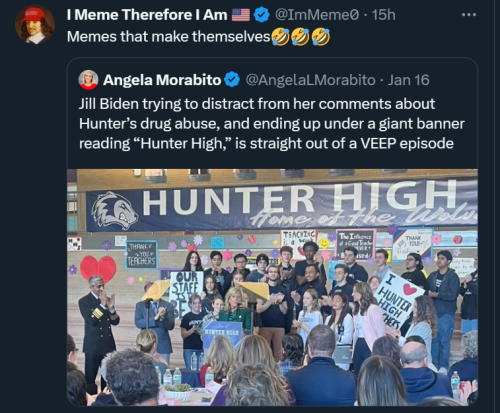Viewport: 500px width, 413px height.
Task: Click the first laughing emoji in tweet
Action: coord(280,37)
